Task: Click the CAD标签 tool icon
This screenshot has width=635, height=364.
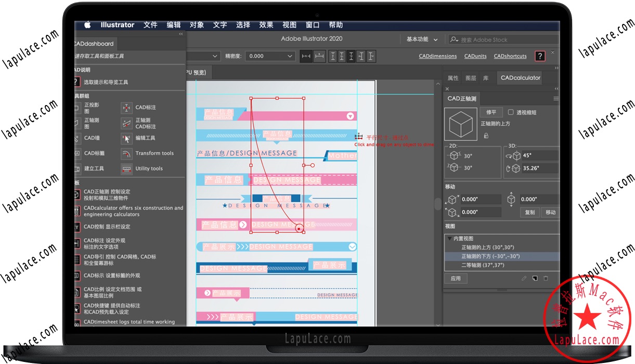Action: click(76, 153)
